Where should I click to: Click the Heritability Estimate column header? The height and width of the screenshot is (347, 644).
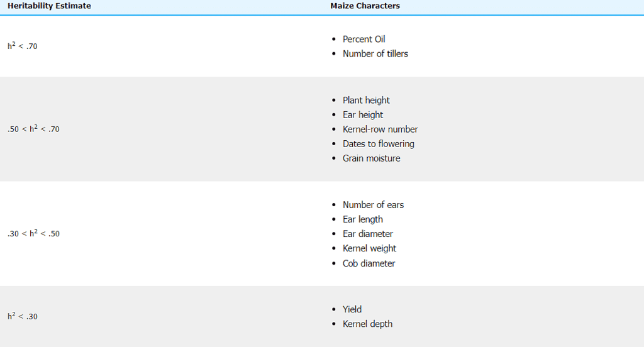[49, 6]
